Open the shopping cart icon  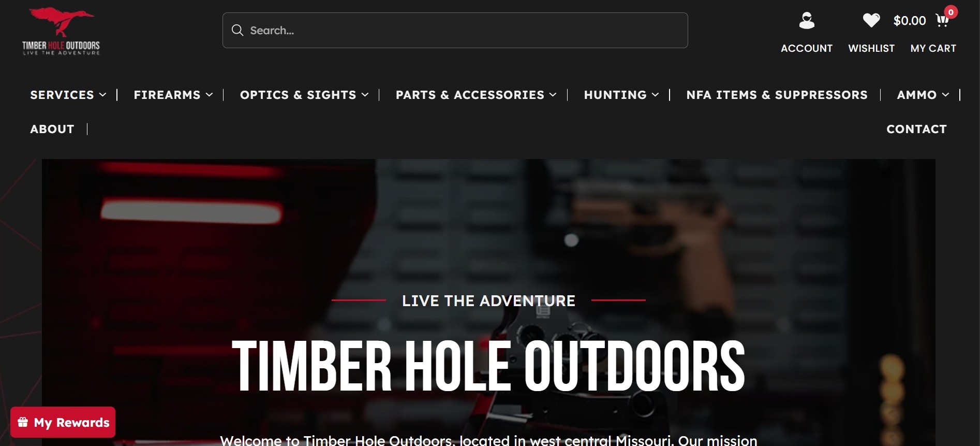(x=942, y=21)
